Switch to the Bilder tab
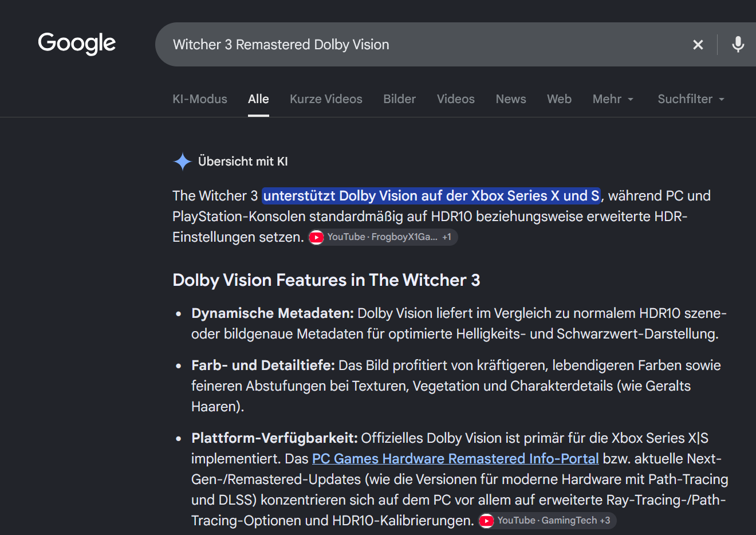 click(399, 99)
